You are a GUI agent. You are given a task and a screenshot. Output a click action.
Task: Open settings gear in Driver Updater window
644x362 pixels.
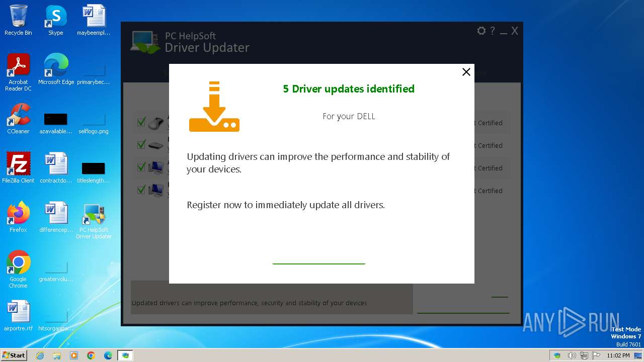pos(481,31)
